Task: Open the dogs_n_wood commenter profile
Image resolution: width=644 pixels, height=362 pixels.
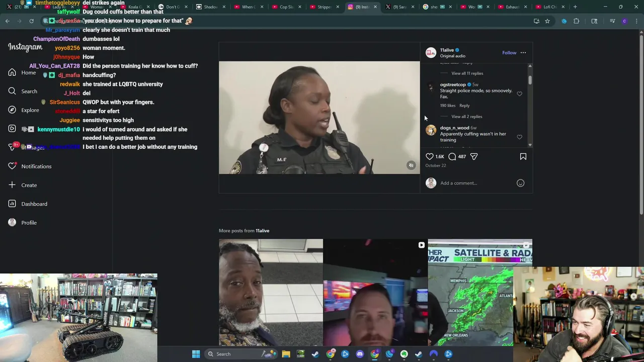Action: coord(454,128)
